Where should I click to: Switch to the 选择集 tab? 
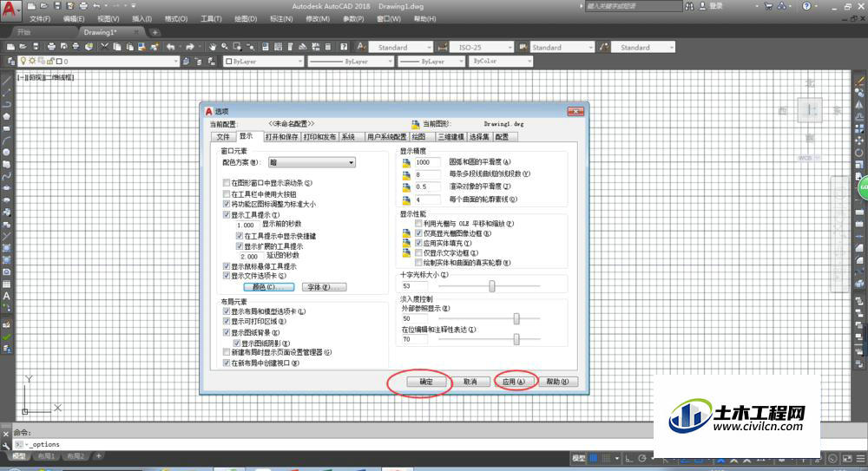[479, 137]
